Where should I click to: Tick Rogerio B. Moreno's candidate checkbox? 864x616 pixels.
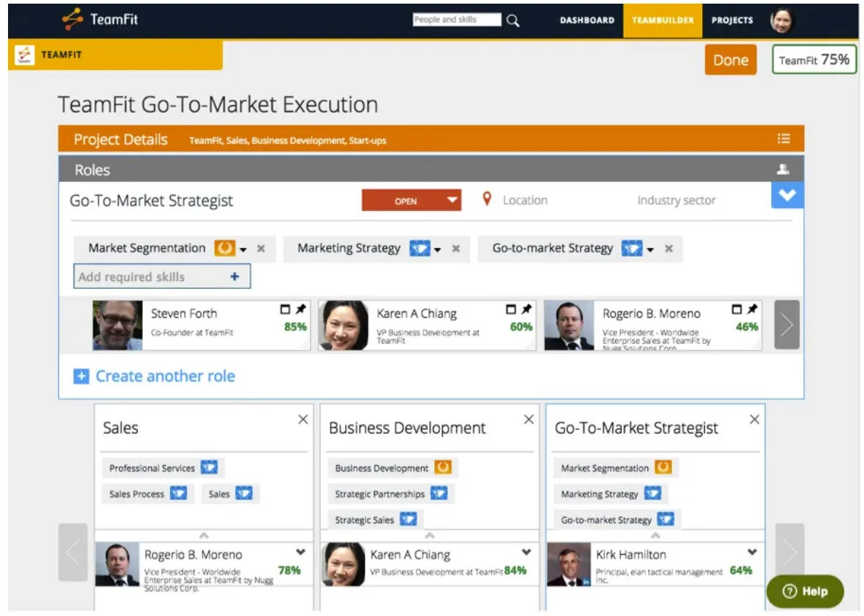tap(737, 309)
